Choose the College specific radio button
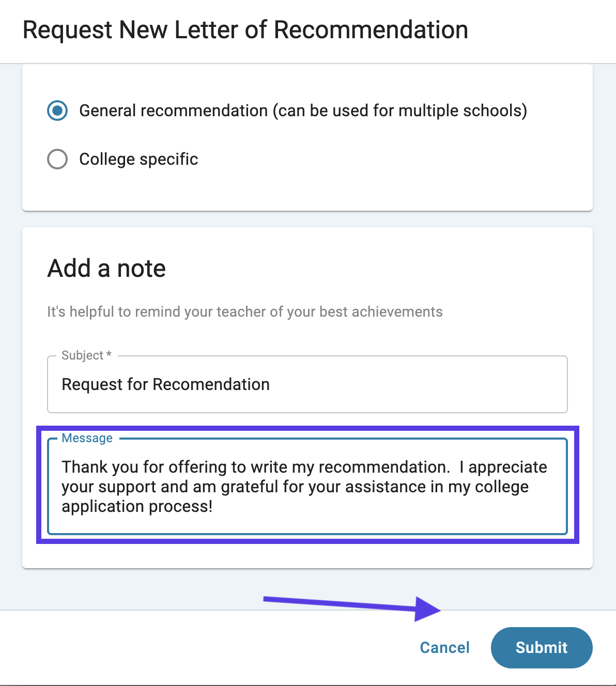The width and height of the screenshot is (616, 686). [x=57, y=159]
